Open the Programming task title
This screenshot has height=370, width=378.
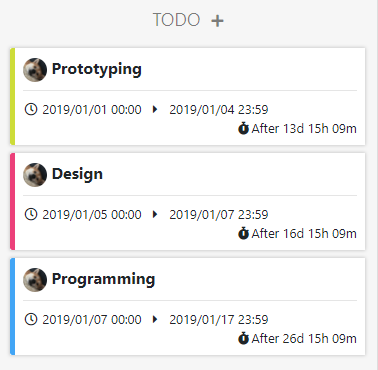tap(103, 279)
